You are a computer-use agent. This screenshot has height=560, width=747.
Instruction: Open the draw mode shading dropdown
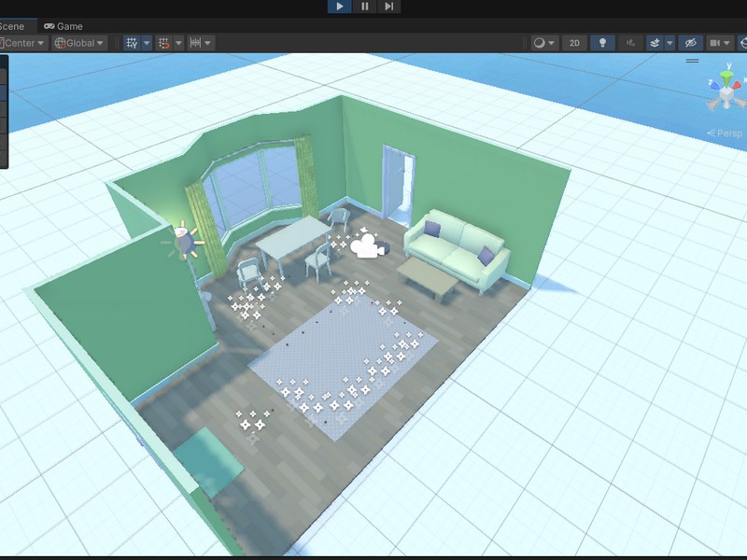point(543,43)
